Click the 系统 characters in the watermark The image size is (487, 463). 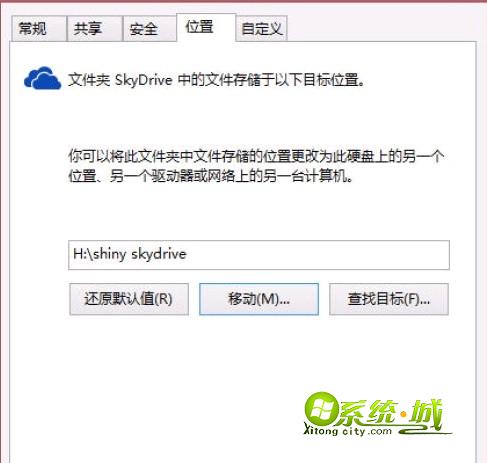(x=368, y=413)
